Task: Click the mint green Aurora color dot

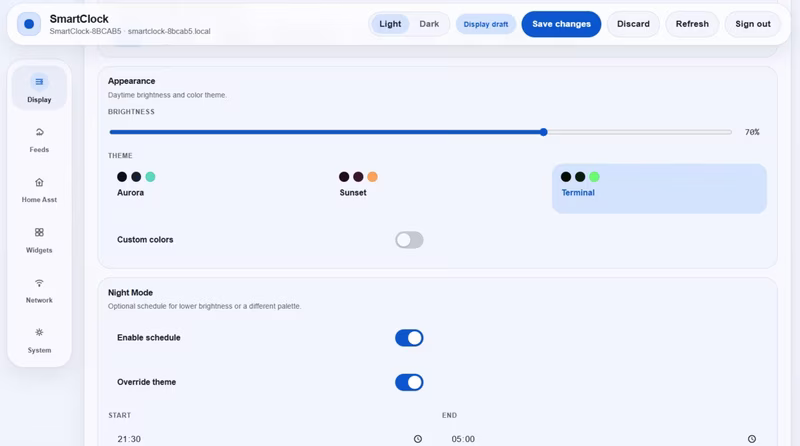Action: pos(150,177)
